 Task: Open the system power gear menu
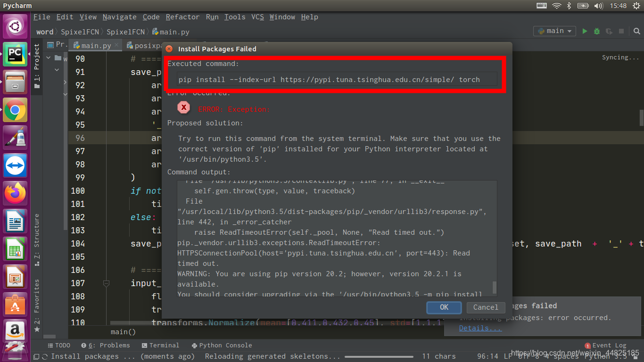pos(636,6)
